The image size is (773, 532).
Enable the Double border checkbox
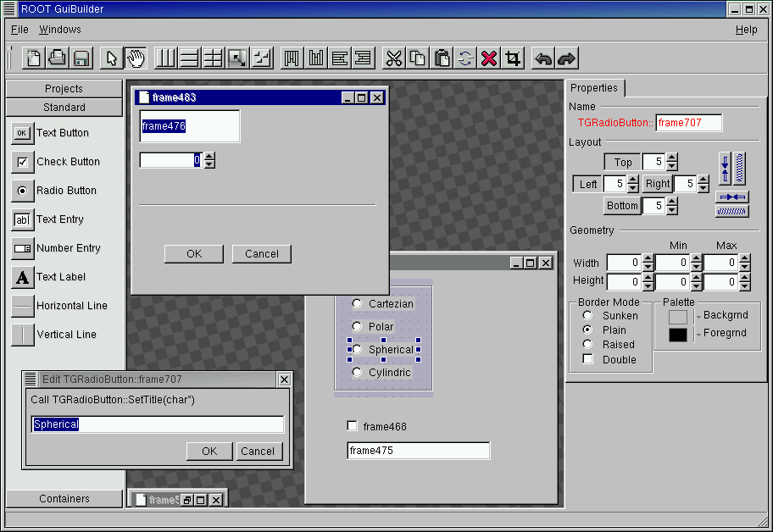pos(587,359)
